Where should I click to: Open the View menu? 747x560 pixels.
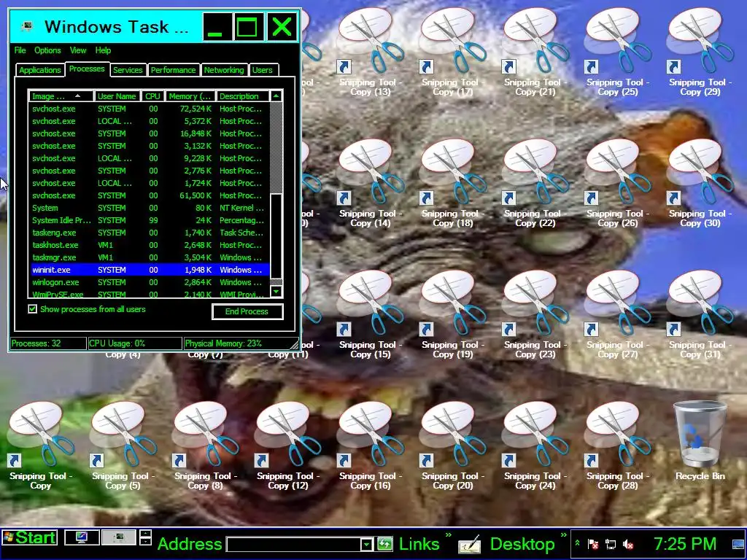[x=78, y=50]
